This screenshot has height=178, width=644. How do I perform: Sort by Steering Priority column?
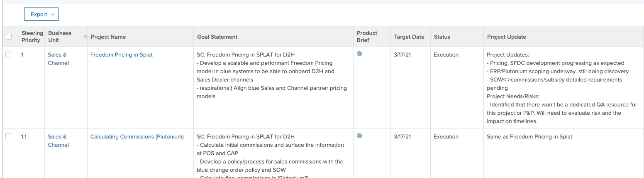(x=32, y=37)
